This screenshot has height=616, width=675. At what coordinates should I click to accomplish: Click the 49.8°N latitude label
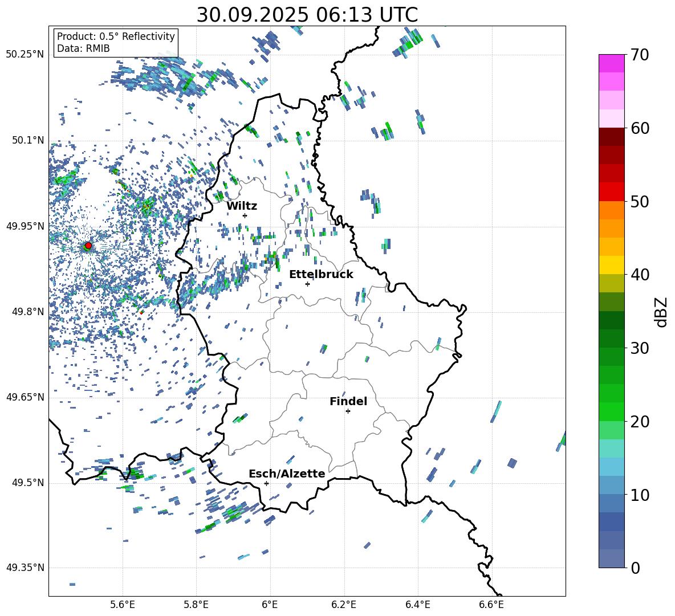28,312
